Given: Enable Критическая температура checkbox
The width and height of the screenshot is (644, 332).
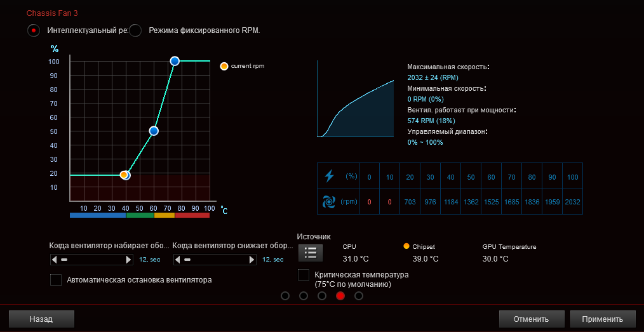Looking at the screenshot, I should pyautogui.click(x=304, y=274).
